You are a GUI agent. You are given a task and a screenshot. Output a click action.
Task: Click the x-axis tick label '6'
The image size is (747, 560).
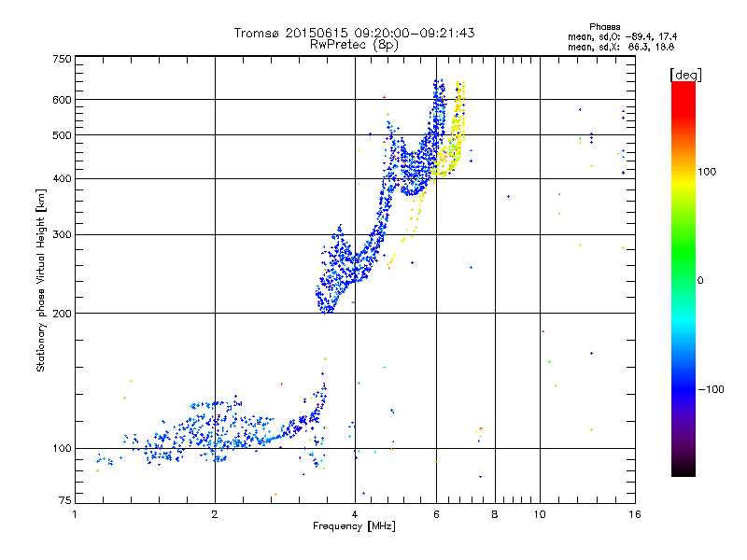click(x=436, y=514)
